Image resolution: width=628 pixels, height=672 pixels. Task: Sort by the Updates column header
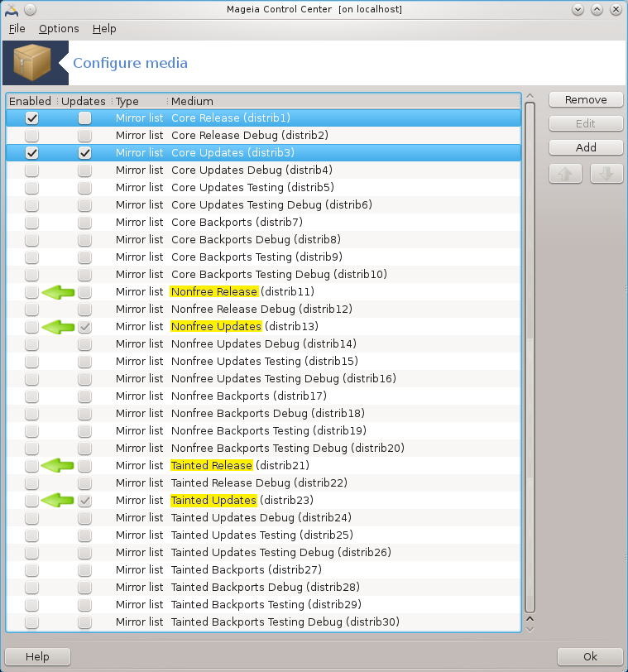coord(83,101)
